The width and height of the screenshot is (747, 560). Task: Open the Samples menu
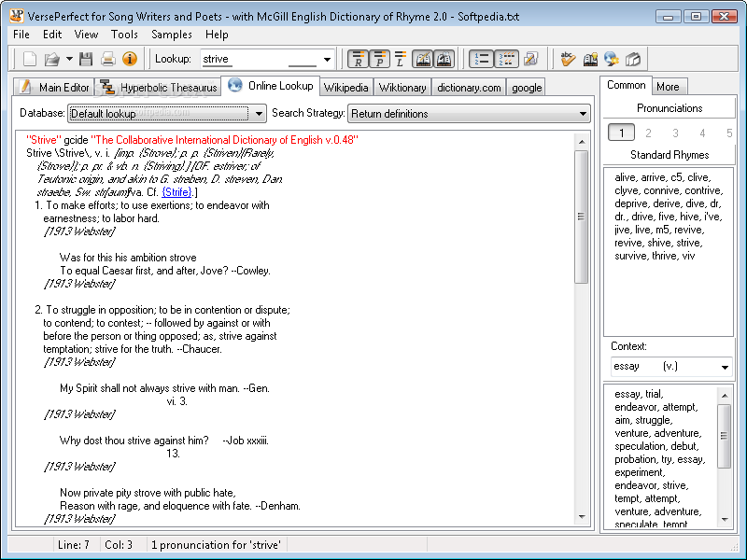coord(172,35)
